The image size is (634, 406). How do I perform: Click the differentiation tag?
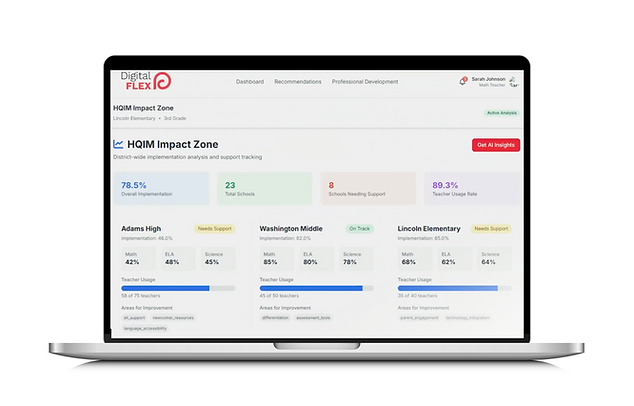coord(275,318)
